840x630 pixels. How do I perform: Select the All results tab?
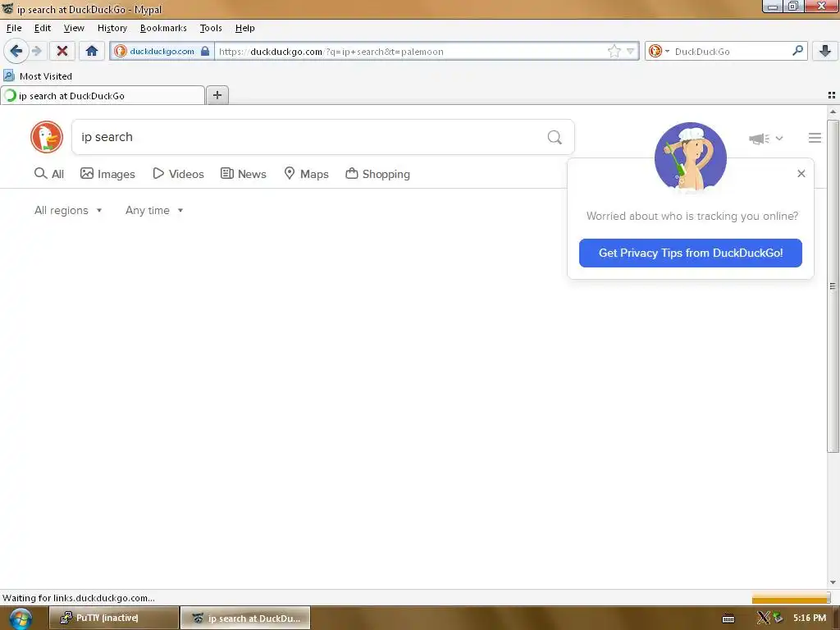pos(49,174)
